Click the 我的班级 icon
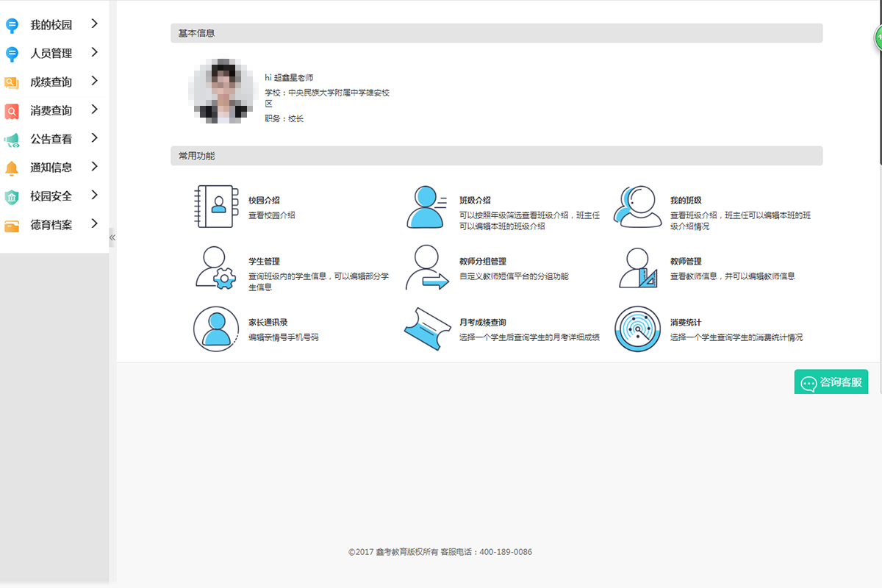 coord(637,207)
